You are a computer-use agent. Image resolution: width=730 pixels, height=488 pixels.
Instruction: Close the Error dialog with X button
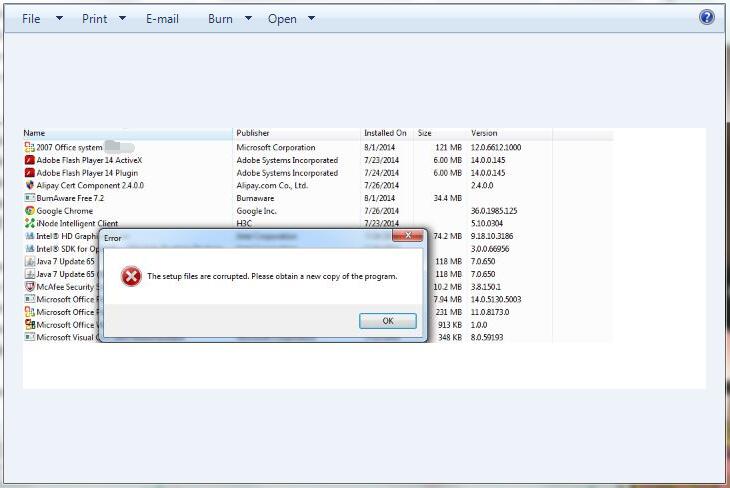pyautogui.click(x=408, y=235)
